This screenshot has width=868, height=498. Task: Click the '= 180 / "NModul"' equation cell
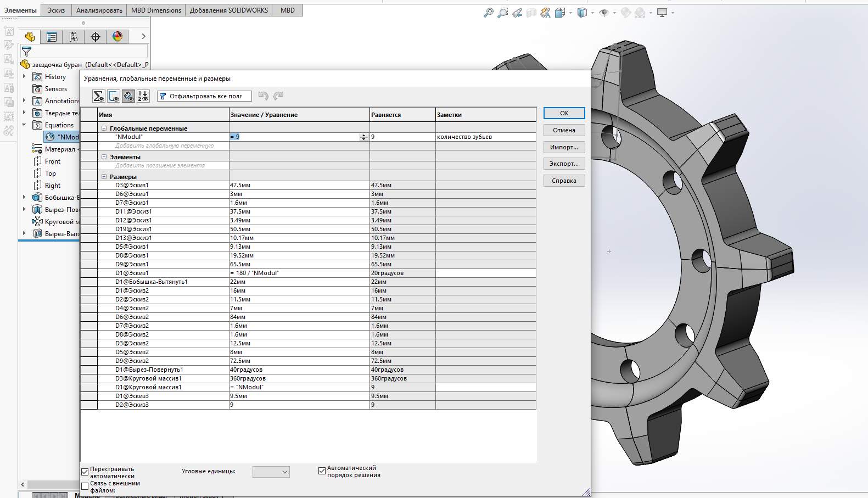click(299, 273)
